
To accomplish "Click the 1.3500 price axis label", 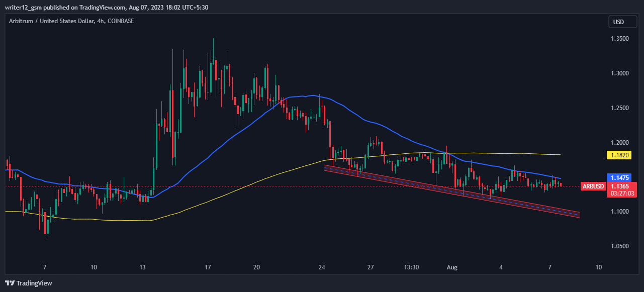I will [619, 39].
